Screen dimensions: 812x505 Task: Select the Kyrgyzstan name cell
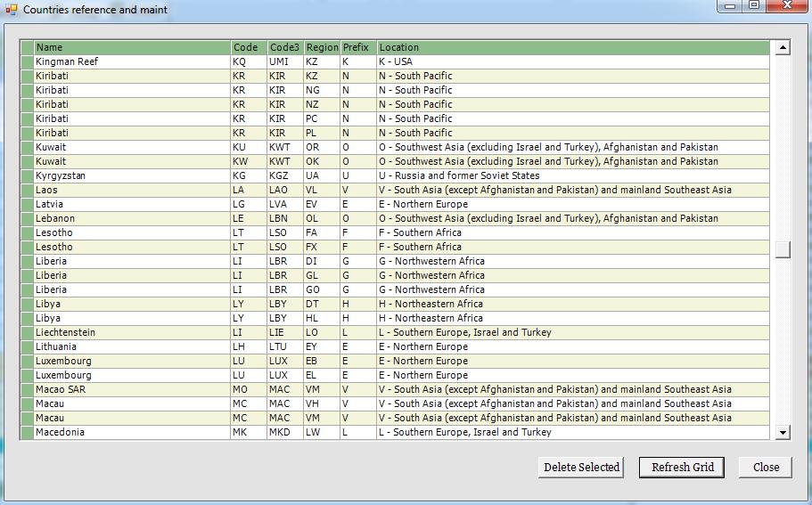(132, 175)
